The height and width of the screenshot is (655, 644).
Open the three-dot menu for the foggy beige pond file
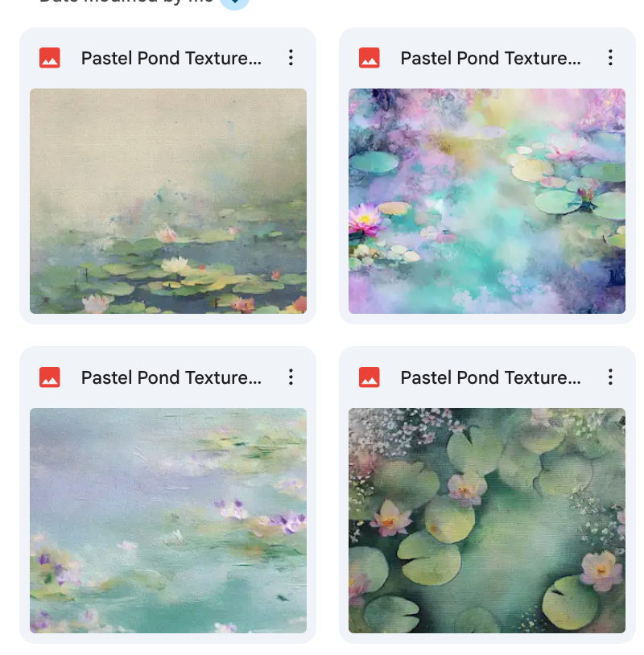291,58
